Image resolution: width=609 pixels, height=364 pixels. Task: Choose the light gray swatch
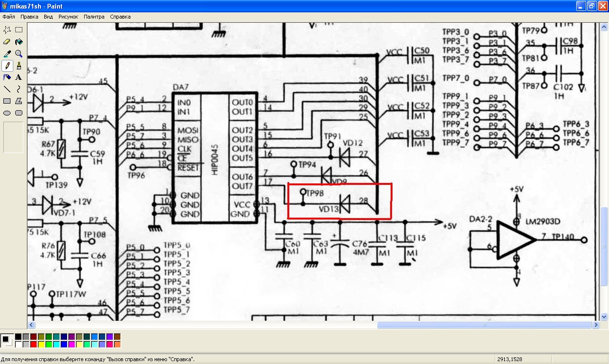tap(26, 344)
